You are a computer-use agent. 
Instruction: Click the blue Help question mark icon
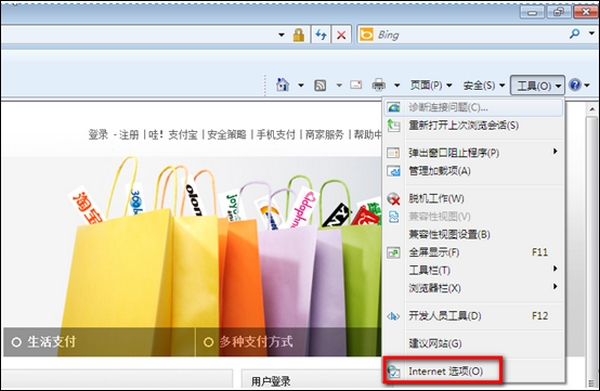click(x=575, y=85)
